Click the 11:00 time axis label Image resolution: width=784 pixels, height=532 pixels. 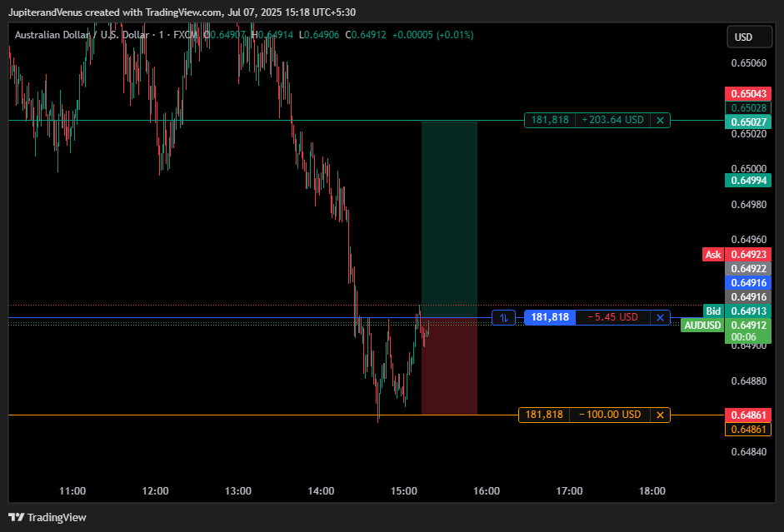72,491
